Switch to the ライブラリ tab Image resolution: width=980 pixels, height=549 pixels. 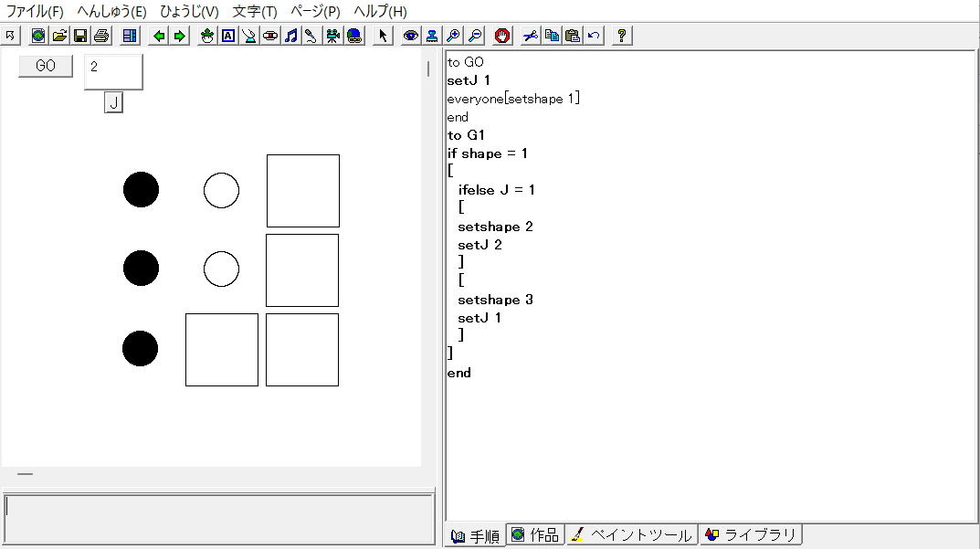click(x=751, y=535)
